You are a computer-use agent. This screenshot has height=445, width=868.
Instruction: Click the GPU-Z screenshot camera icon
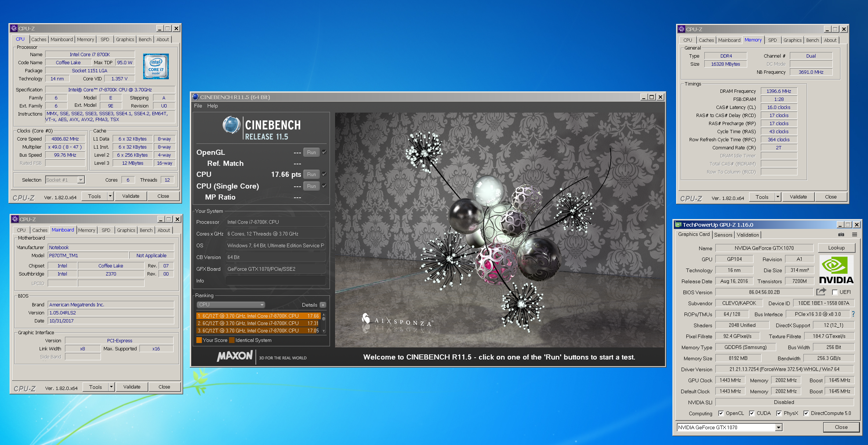pyautogui.click(x=841, y=234)
